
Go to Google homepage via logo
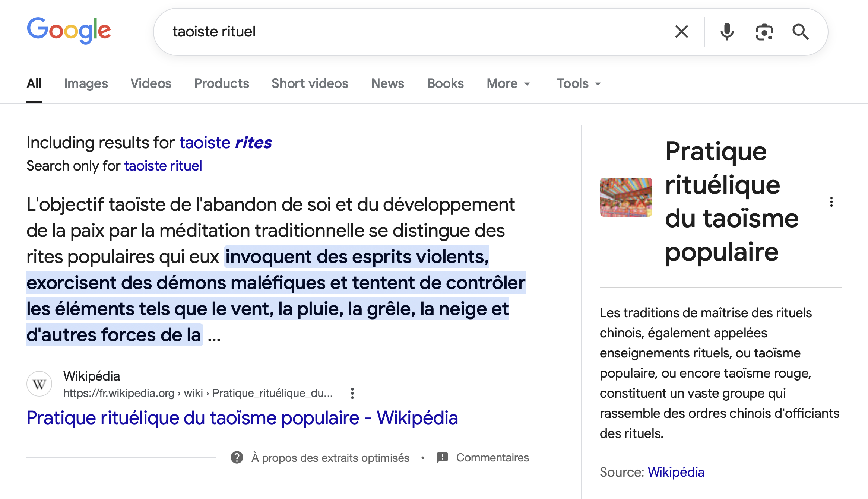coord(69,31)
